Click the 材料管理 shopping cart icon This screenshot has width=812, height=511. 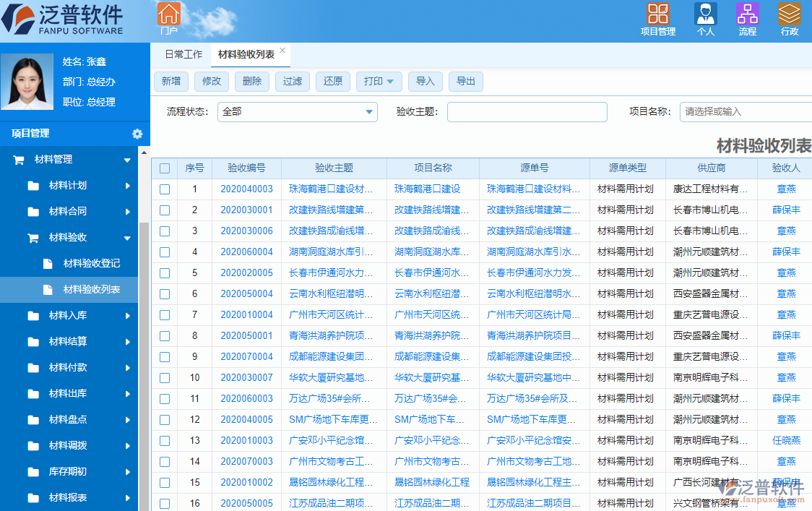20,159
